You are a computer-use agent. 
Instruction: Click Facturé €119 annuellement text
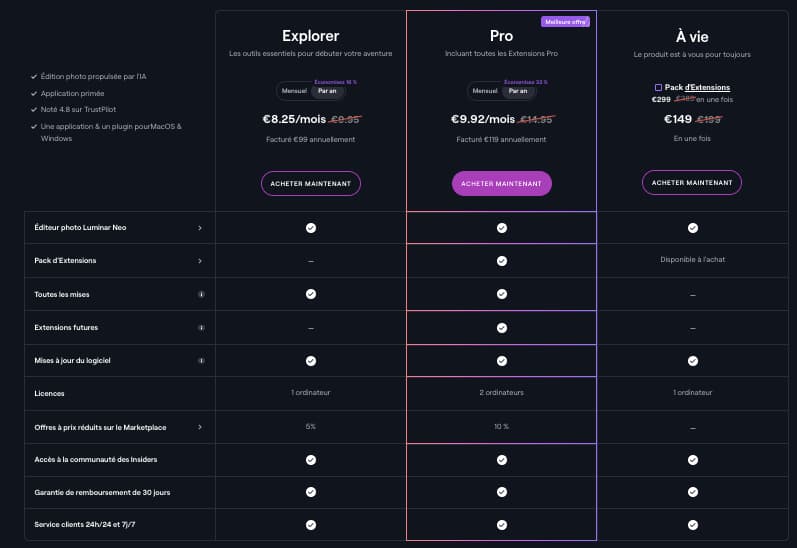pyautogui.click(x=501, y=139)
